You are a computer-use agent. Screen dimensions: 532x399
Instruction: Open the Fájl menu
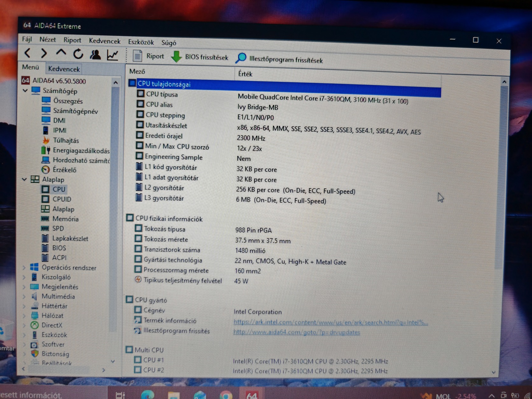pos(27,39)
